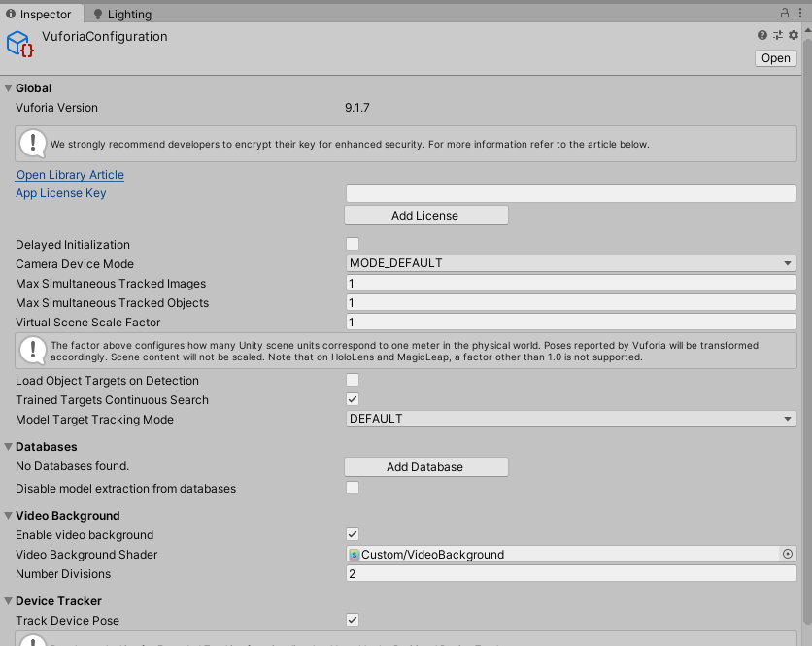Open the Inspector tab's context menu icon
The image size is (812, 646).
(x=800, y=13)
